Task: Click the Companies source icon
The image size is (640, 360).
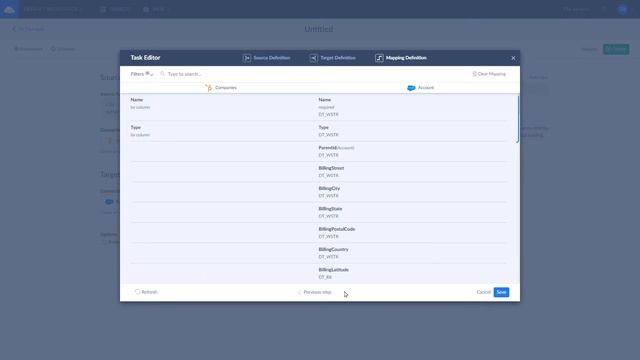Action: pos(209,88)
